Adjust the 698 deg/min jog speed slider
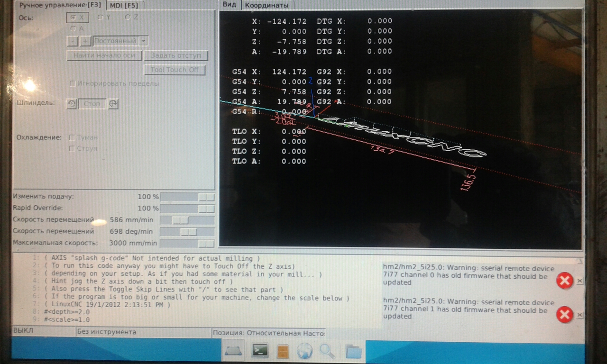The image size is (607, 364). 187,232
